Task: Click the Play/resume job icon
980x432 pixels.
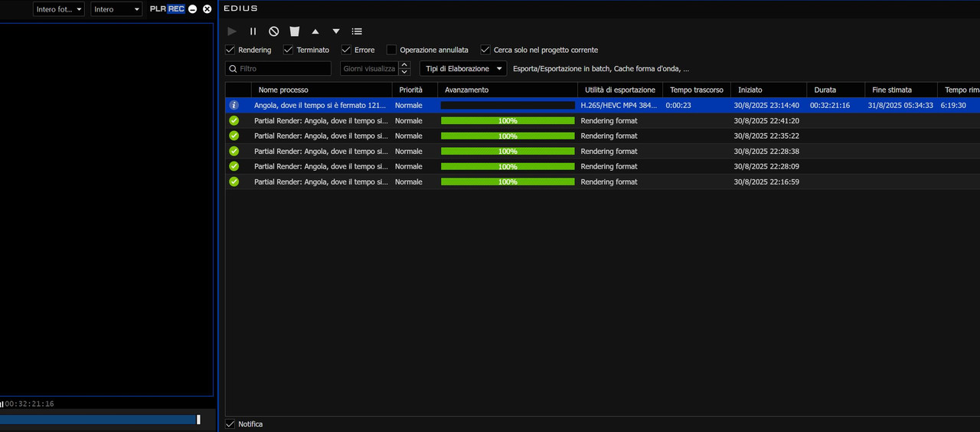Action: (232, 31)
